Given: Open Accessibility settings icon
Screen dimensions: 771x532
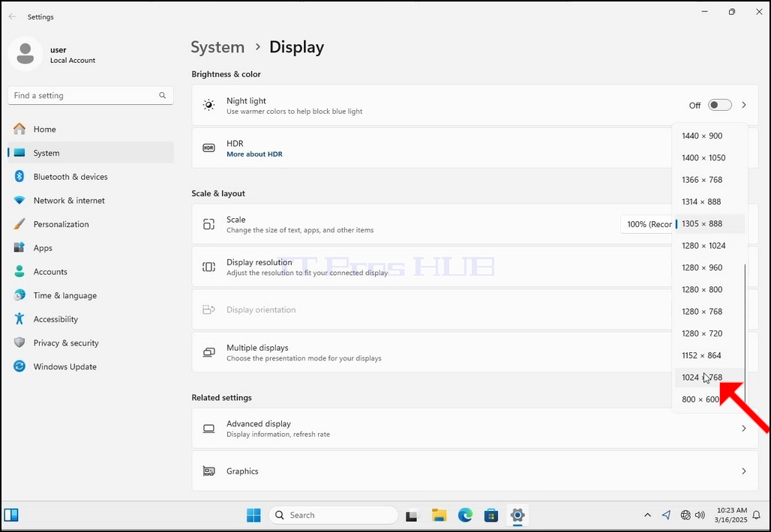Looking at the screenshot, I should coord(19,319).
